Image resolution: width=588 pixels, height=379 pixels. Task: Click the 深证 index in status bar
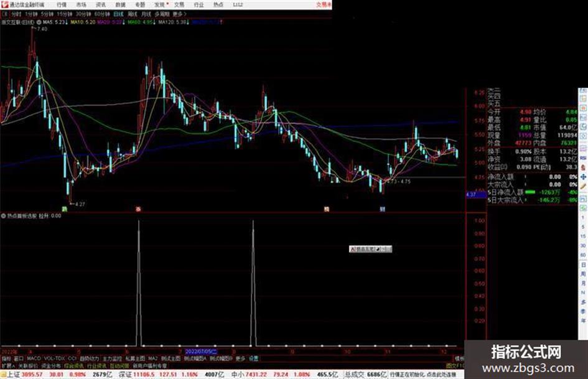125,375
